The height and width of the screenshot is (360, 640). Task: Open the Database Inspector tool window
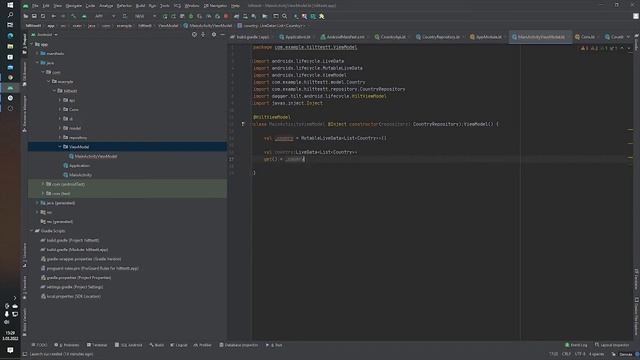[239, 345]
